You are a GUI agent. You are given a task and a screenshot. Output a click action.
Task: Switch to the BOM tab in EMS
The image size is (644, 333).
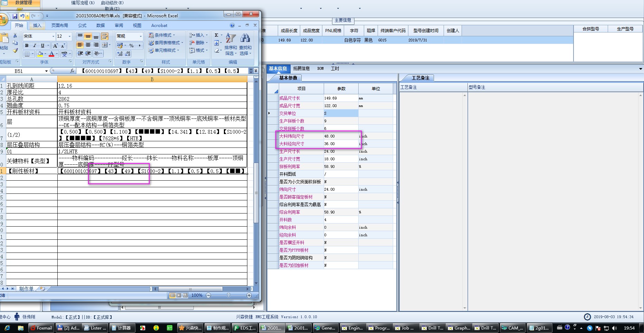[x=321, y=68]
